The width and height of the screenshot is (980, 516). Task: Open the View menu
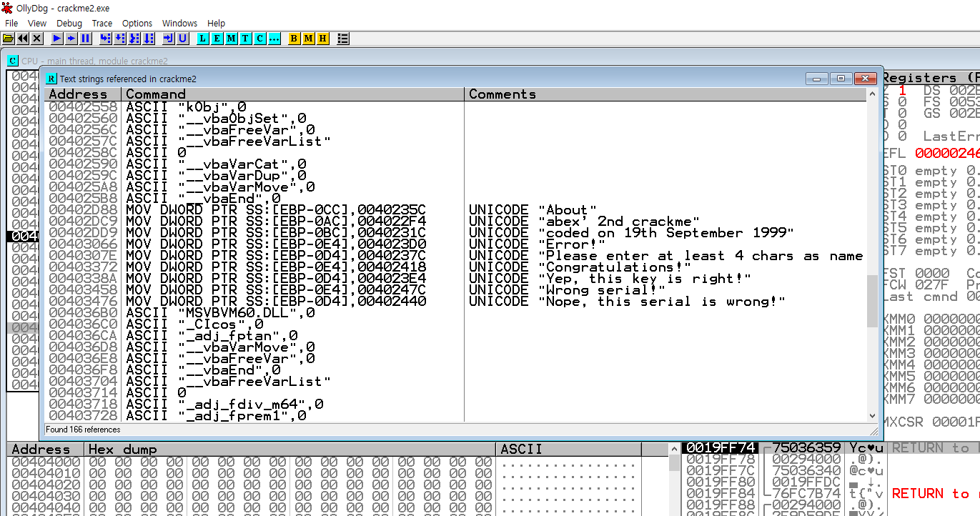tap(37, 24)
